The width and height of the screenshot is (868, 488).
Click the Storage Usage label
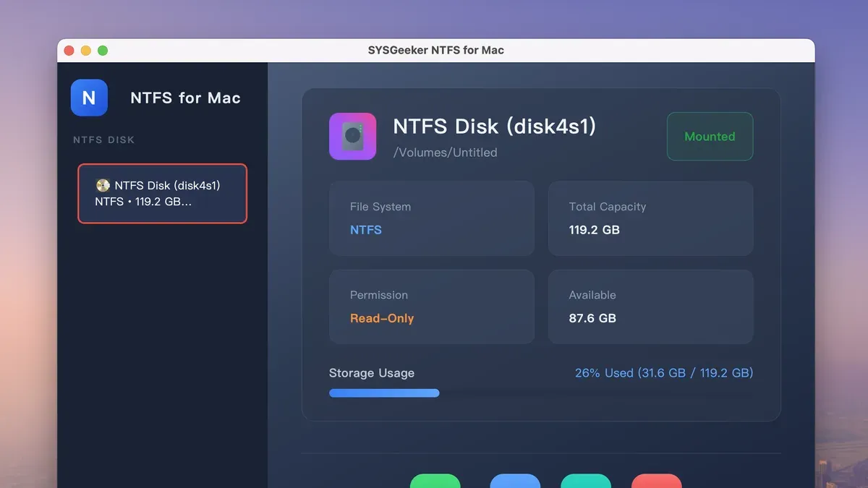click(x=372, y=373)
